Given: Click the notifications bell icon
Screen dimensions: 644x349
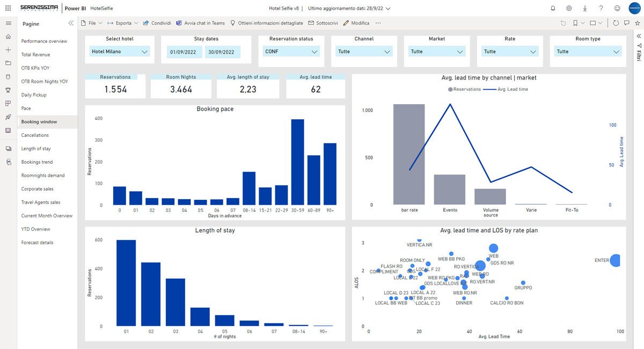Looking at the screenshot, I should [x=553, y=8].
